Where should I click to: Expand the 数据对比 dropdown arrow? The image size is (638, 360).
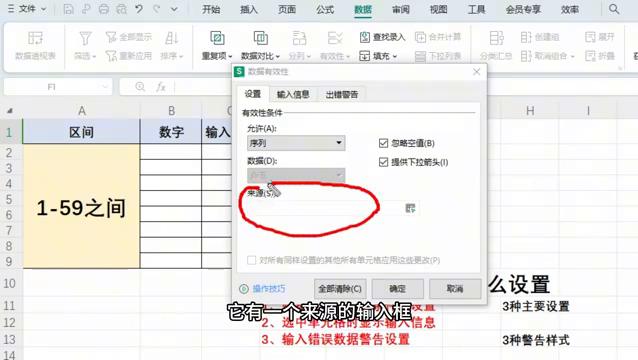(x=277, y=56)
